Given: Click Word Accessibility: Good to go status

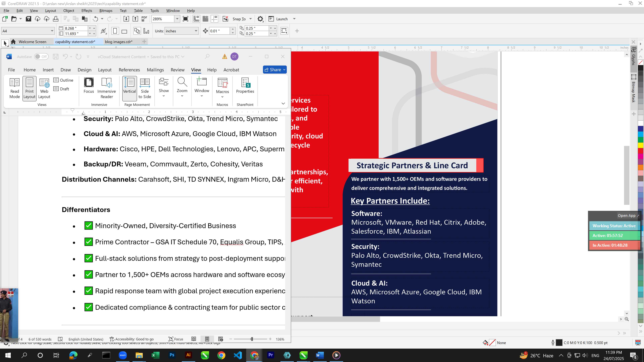Looking at the screenshot, I should 132,339.
